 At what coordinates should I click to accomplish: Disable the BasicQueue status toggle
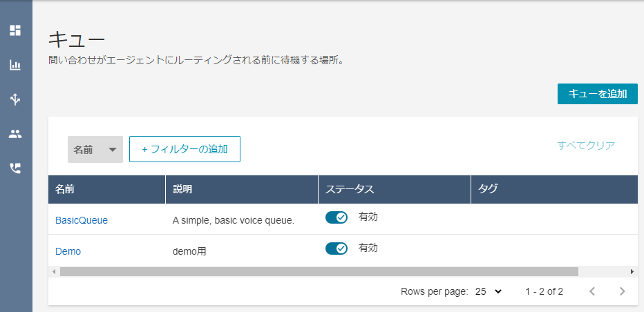(x=337, y=217)
